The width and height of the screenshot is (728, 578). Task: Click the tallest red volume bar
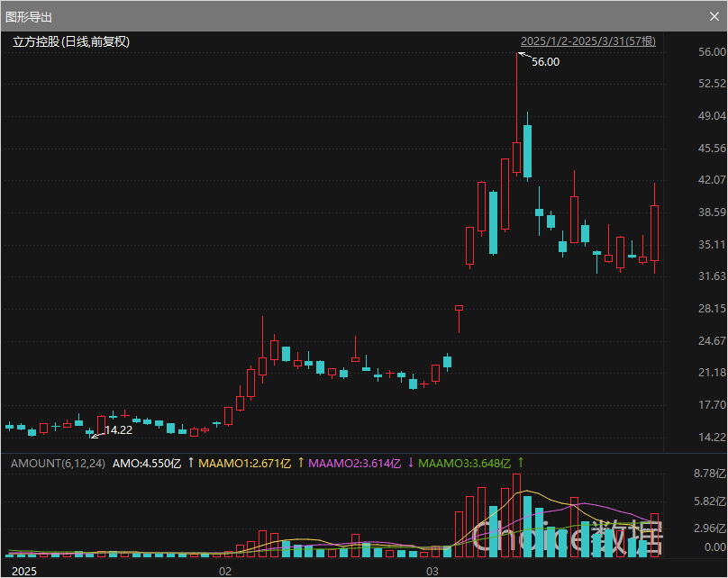point(517,515)
